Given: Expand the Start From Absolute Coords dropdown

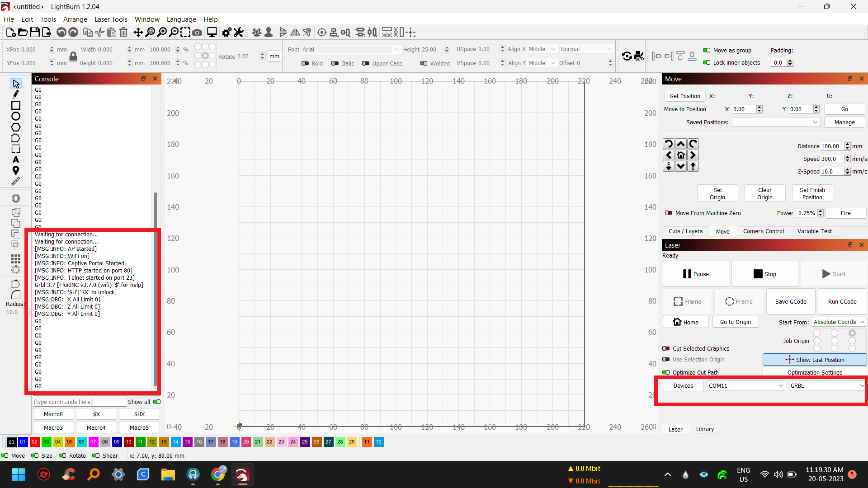Looking at the screenshot, I should pos(839,322).
